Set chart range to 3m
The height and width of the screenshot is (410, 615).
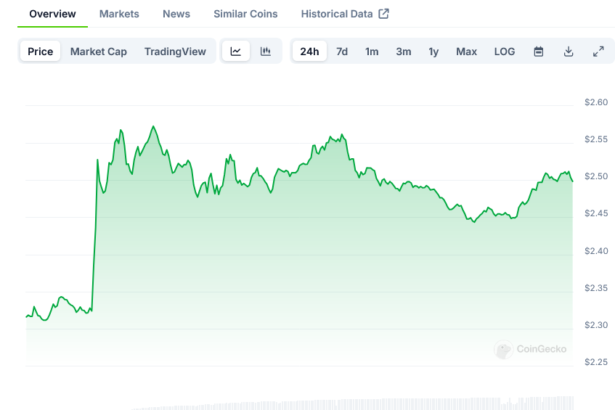[x=403, y=51]
